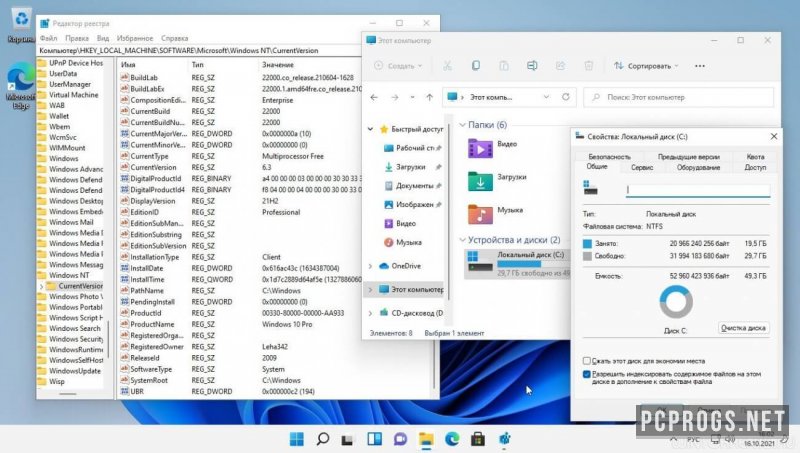Uncheck 'Разрешить индексировать содержимое файлов' option
Screen dimensions: 800x453
(587, 374)
